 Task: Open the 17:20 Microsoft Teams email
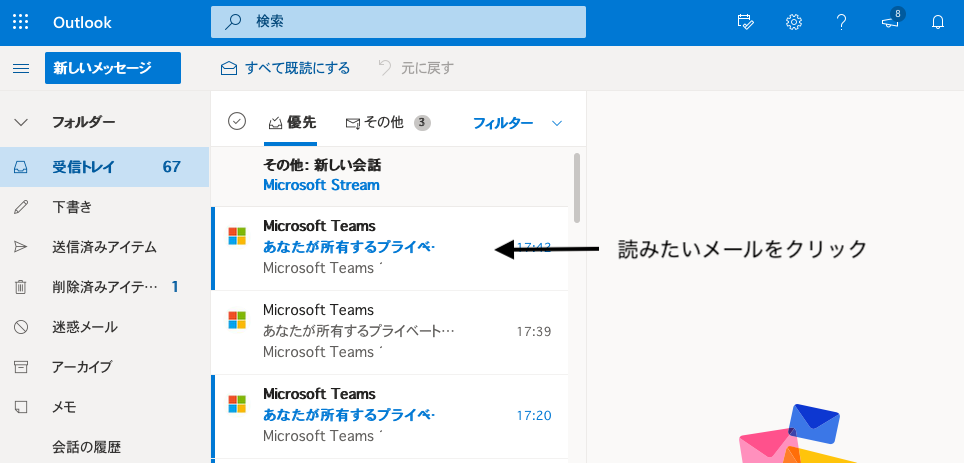[x=390, y=416]
